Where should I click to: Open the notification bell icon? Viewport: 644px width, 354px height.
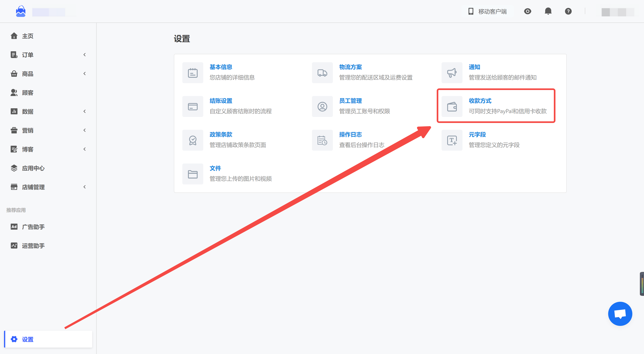548,11
